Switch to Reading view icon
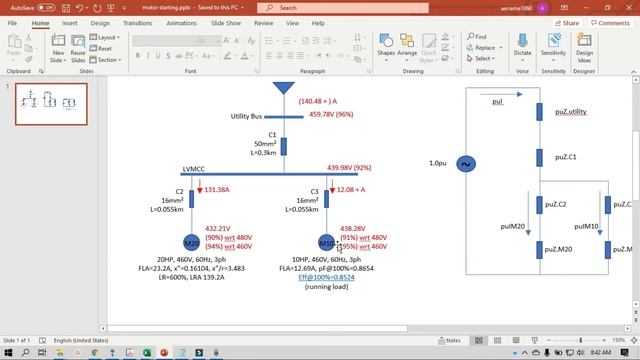The image size is (640, 360). point(516,340)
